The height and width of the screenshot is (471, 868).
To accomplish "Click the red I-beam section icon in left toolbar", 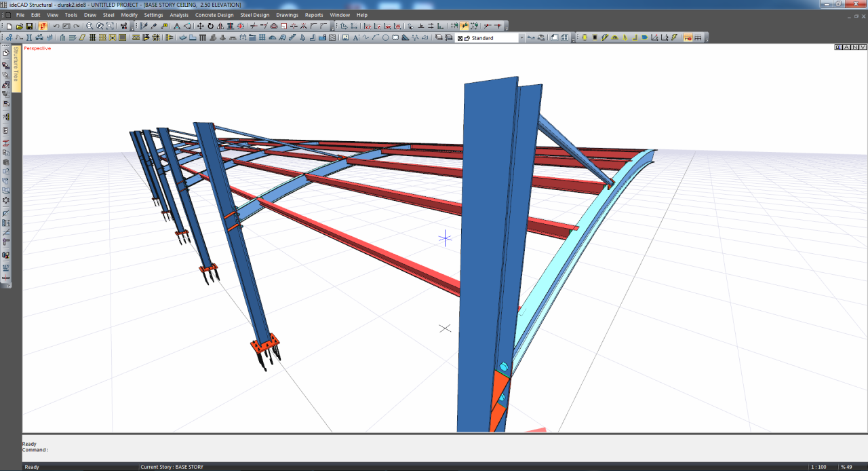I will click(x=6, y=143).
